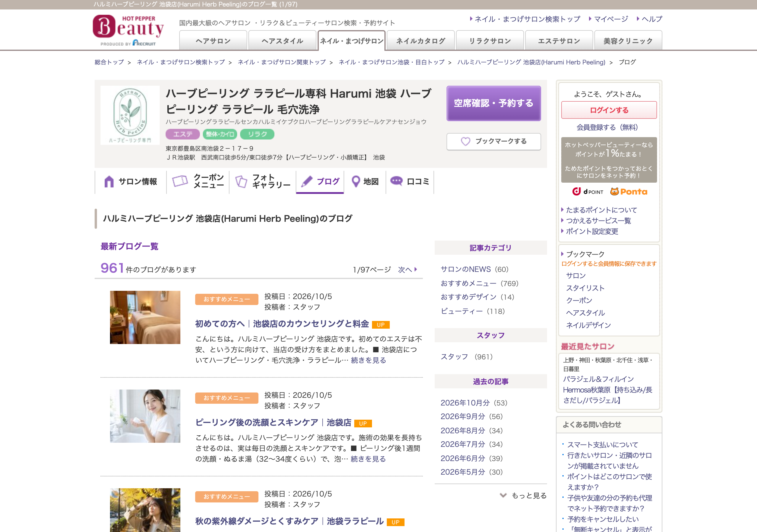The height and width of the screenshot is (532, 757).
Task: Click the Ponta logo
Action: [x=628, y=192]
